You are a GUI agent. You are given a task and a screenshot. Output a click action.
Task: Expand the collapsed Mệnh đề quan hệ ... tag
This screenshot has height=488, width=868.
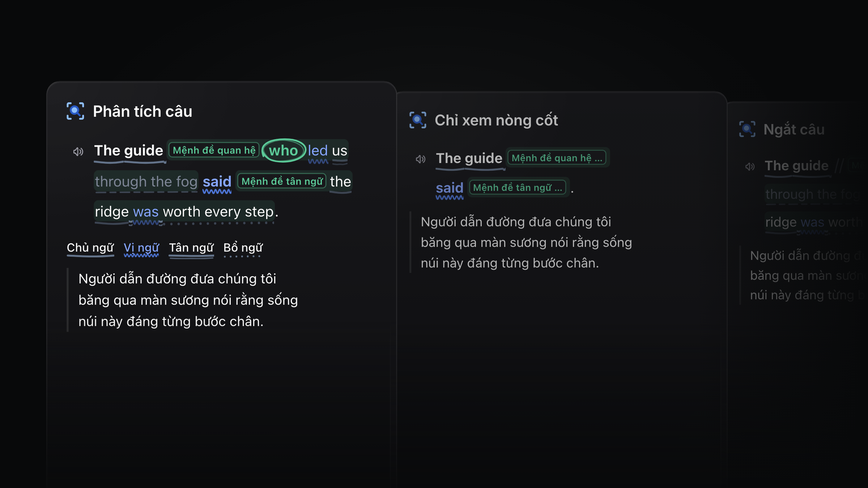coord(557,158)
